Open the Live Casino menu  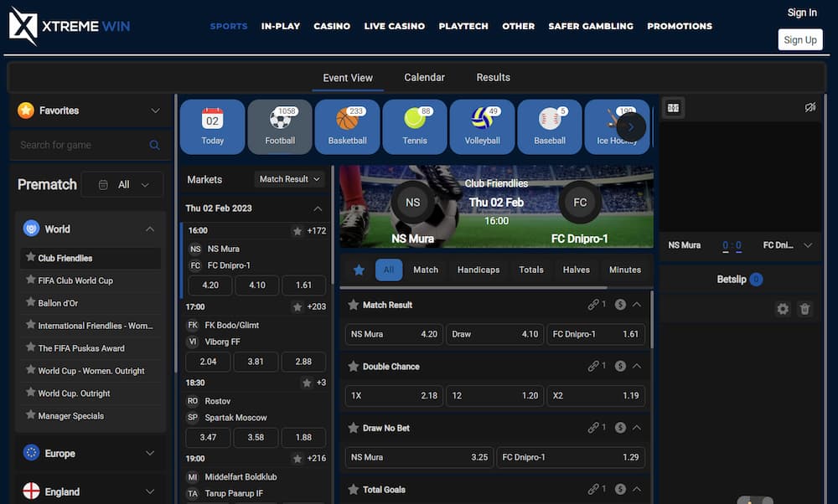tap(395, 26)
